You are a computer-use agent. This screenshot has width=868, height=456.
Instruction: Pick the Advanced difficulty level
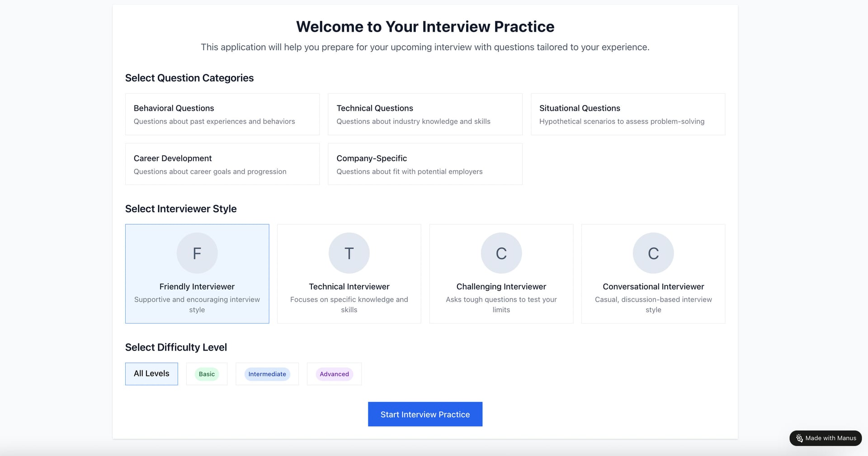(334, 374)
